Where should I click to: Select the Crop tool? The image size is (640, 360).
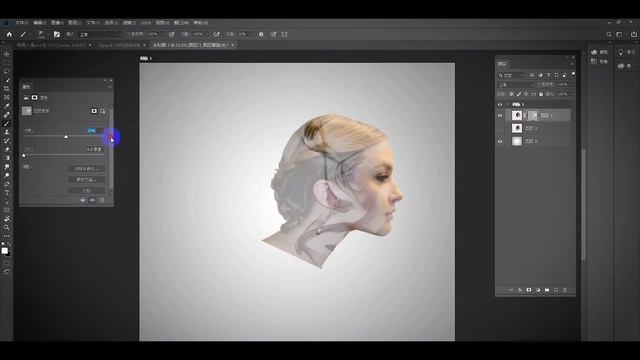(x=7, y=89)
